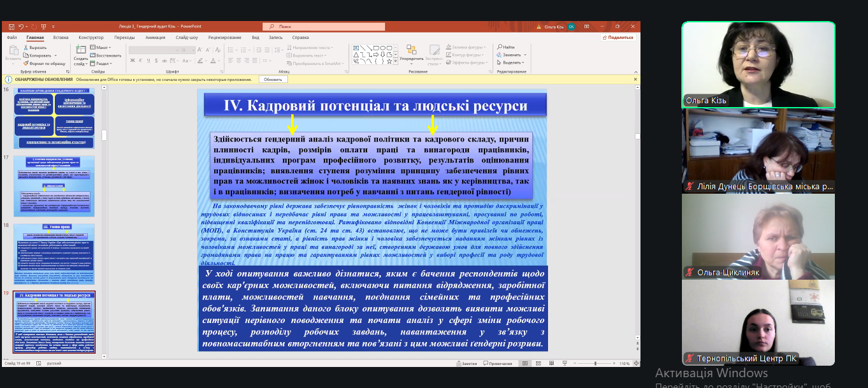Screen dimensions: 868x388
Task: Click the Обновить button in update bar
Action: tap(273, 80)
